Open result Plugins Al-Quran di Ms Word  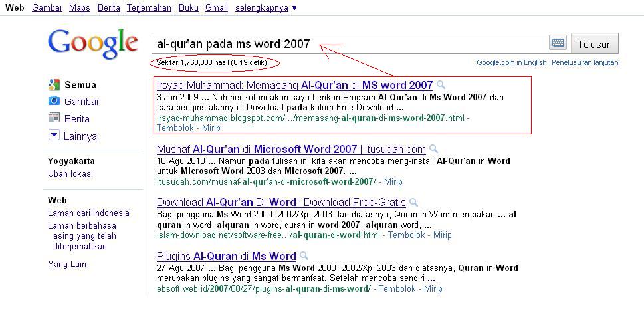(x=227, y=256)
